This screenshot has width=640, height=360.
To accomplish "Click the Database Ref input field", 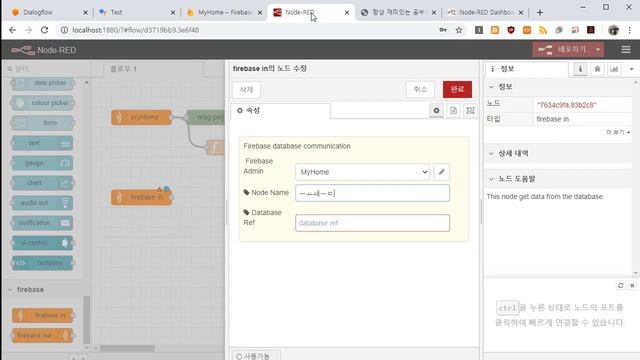I will (x=372, y=223).
